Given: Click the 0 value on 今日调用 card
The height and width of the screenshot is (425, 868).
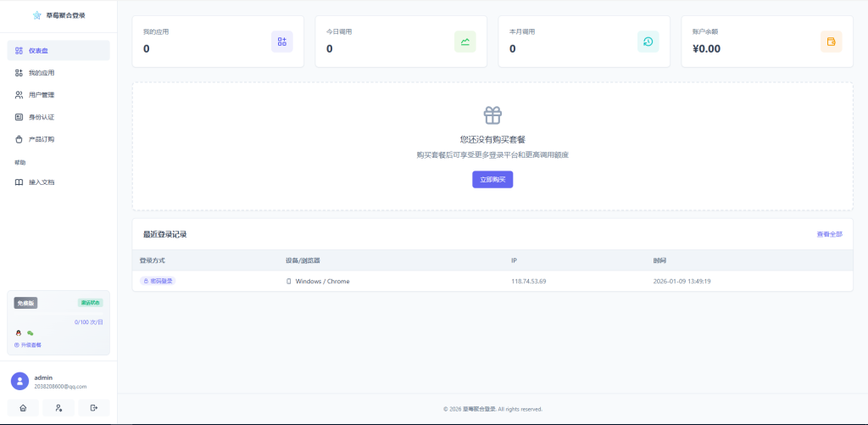Looking at the screenshot, I should (x=330, y=48).
